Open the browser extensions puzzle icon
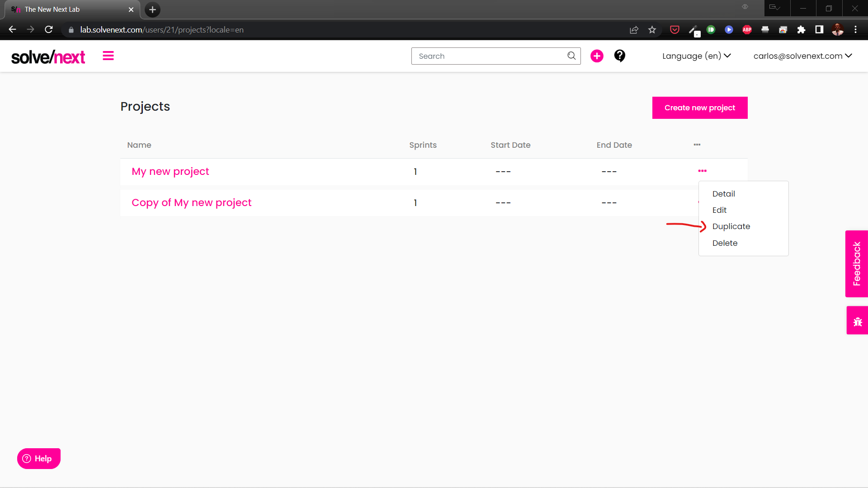The image size is (868, 488). coord(801,30)
